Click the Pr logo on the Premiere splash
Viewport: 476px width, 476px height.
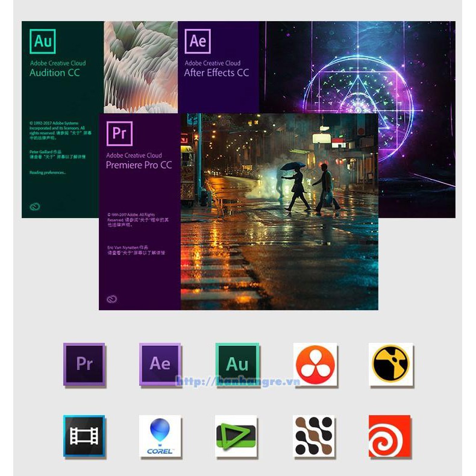119,133
